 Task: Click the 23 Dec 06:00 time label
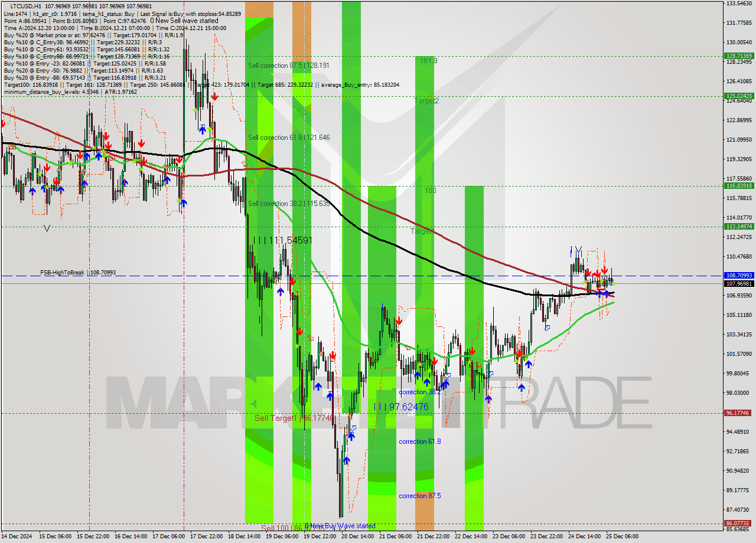point(509,537)
